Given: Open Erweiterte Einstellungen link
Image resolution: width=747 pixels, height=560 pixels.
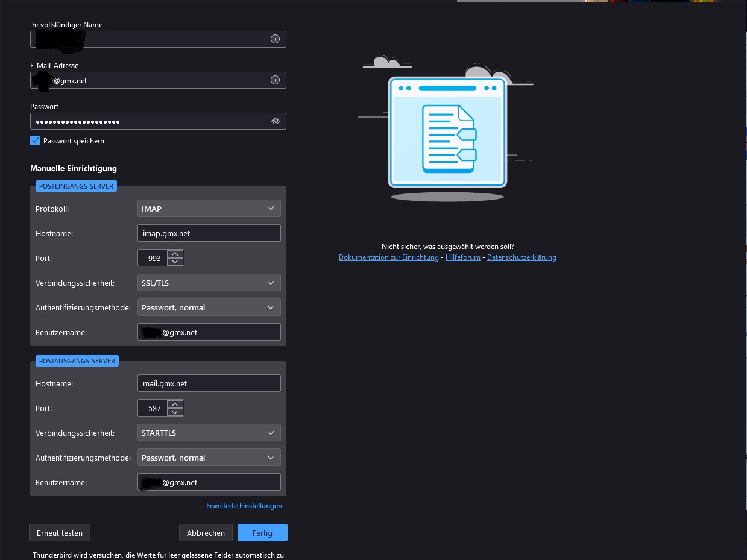Looking at the screenshot, I should 244,506.
